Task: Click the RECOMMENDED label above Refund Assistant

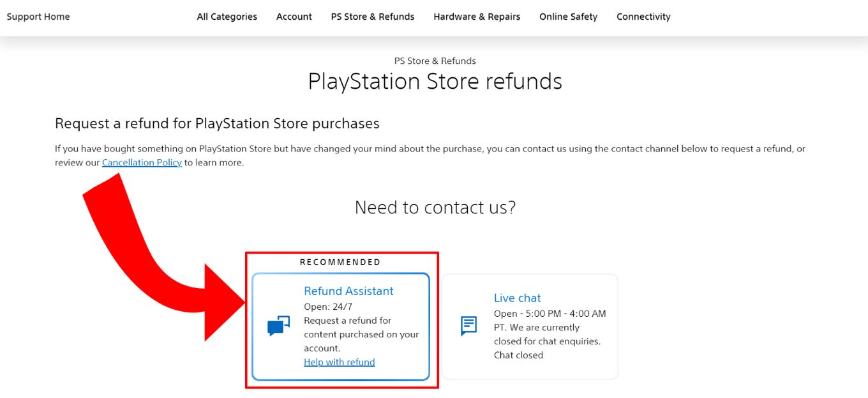Action: tap(340, 262)
